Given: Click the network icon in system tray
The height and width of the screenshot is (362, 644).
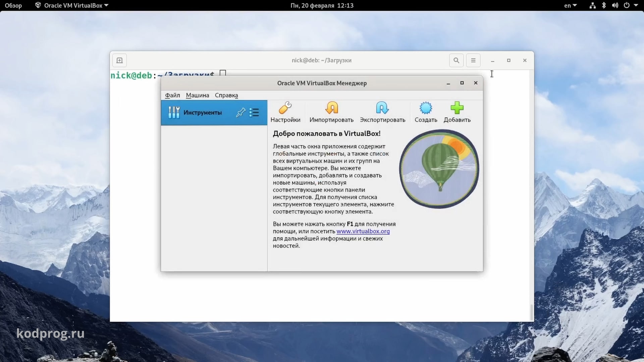Looking at the screenshot, I should (x=593, y=5).
